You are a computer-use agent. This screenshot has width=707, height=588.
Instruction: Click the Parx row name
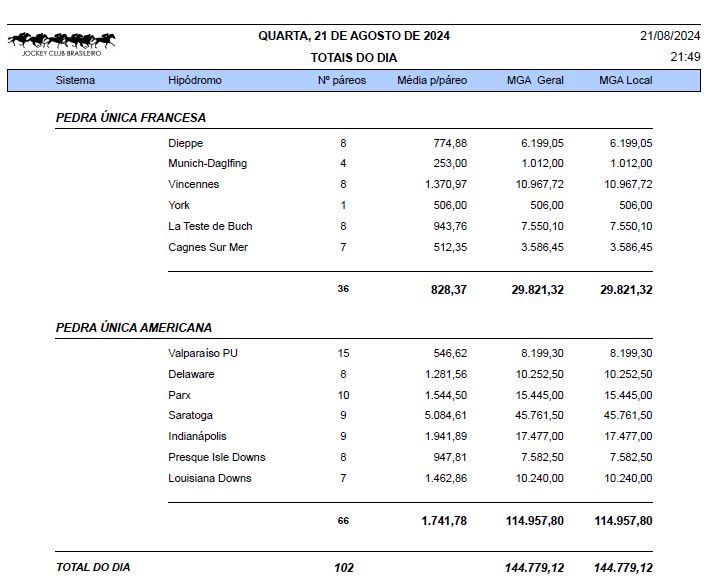179,395
